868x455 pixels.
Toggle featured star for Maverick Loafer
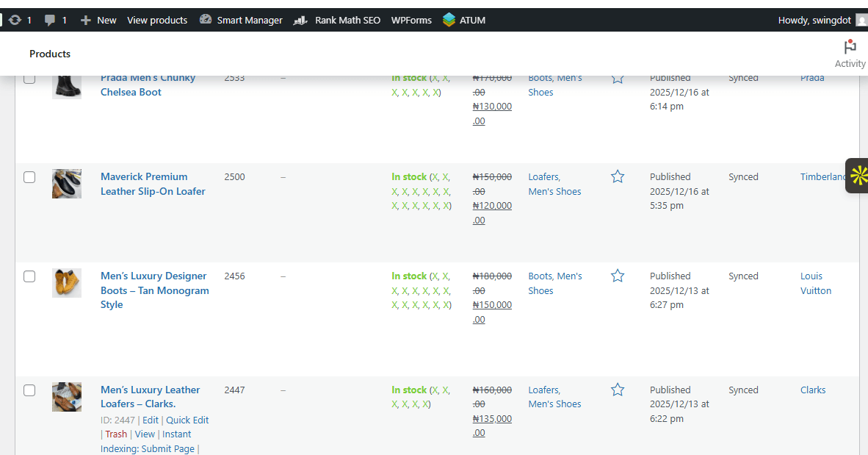618,177
